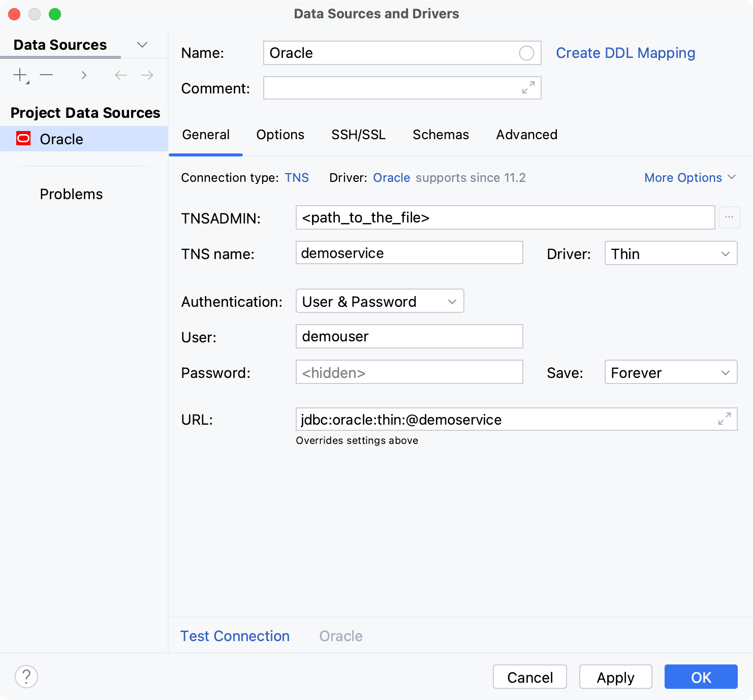Expand More Options
The width and height of the screenshot is (753, 700).
689,177
